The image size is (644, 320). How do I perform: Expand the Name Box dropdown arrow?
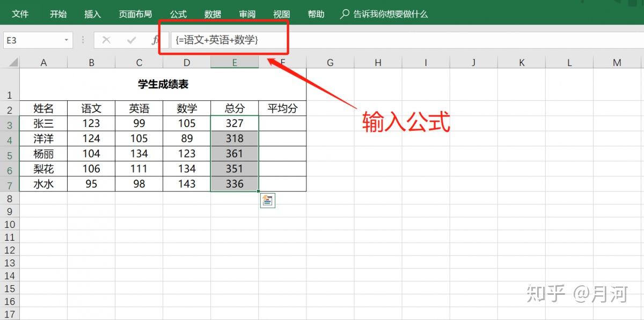(x=67, y=40)
